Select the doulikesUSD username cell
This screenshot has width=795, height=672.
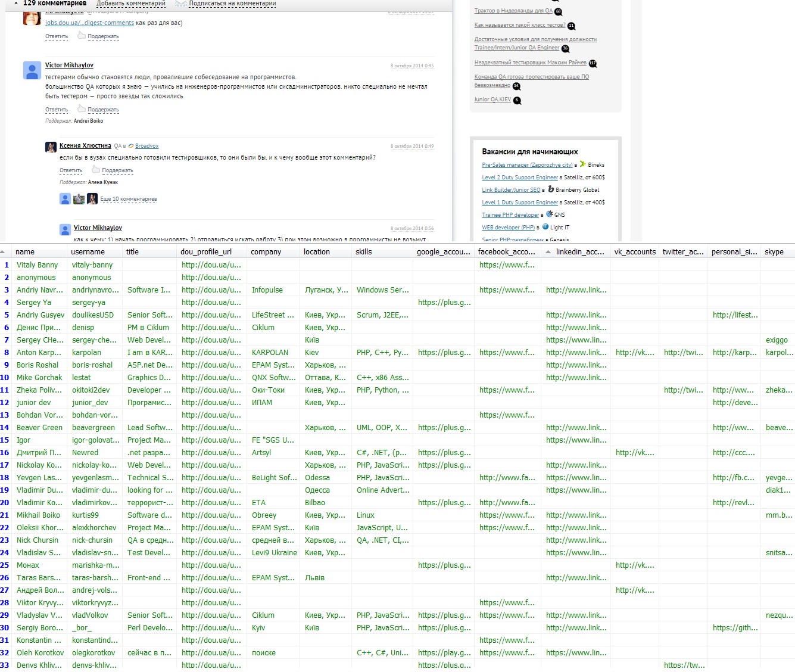point(96,315)
